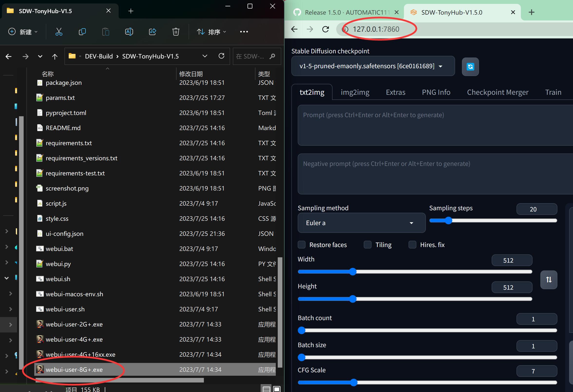
Task: Add a new Explorer tab with plus button
Action: pos(131,11)
